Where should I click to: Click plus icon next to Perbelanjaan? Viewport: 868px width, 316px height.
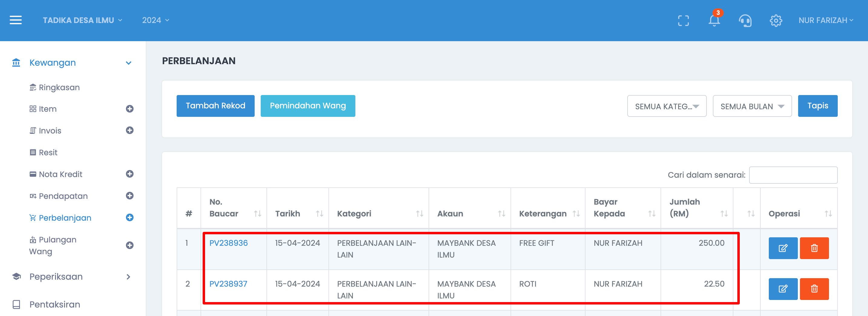click(x=130, y=218)
